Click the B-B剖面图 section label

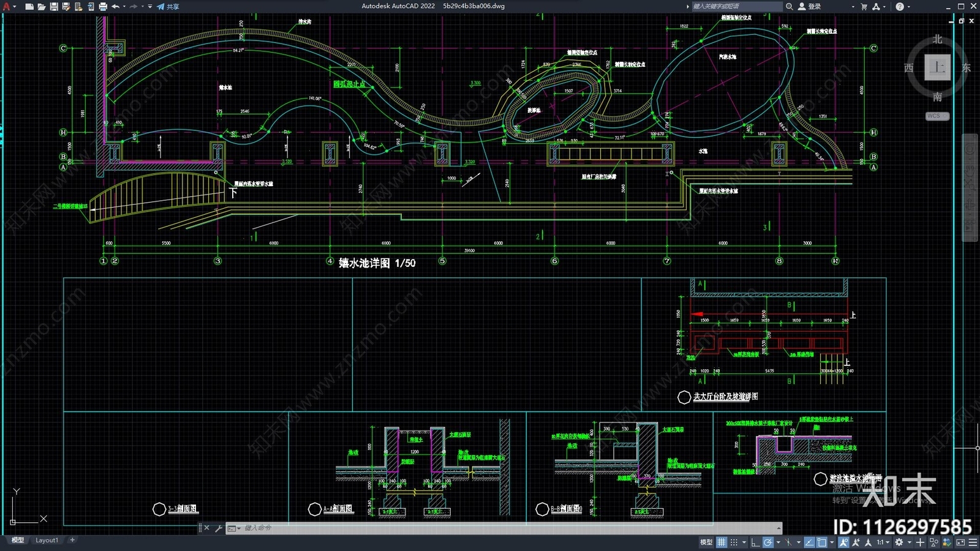click(x=565, y=509)
